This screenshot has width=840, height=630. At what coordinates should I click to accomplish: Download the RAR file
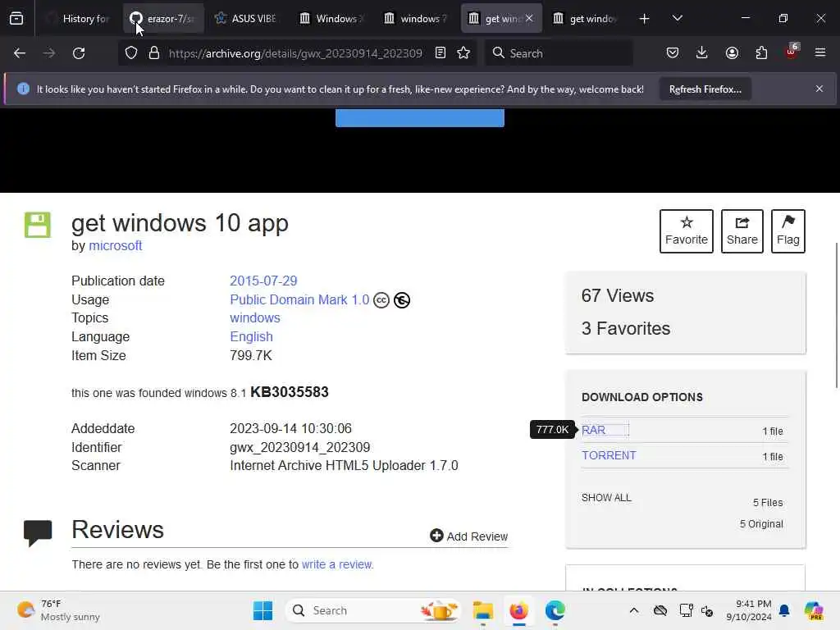click(x=594, y=430)
